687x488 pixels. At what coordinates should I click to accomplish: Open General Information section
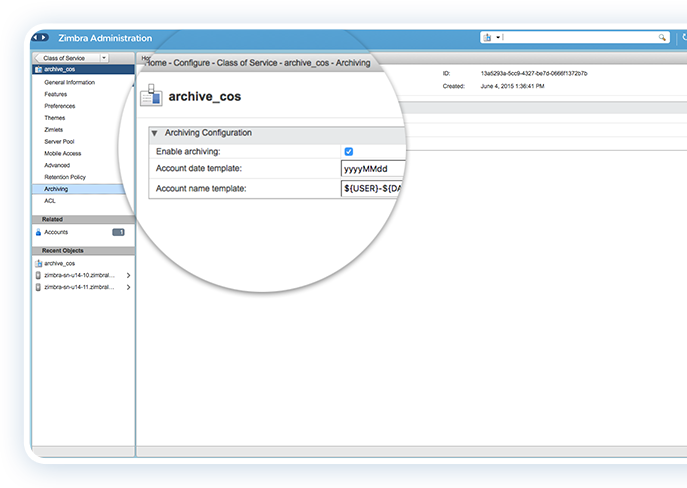click(x=69, y=82)
